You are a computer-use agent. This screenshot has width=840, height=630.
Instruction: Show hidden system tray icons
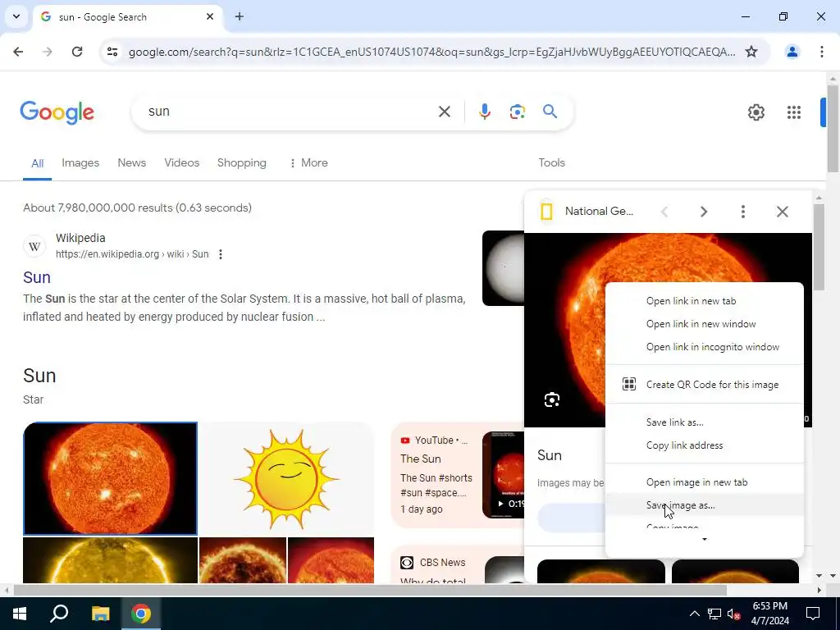(x=694, y=614)
